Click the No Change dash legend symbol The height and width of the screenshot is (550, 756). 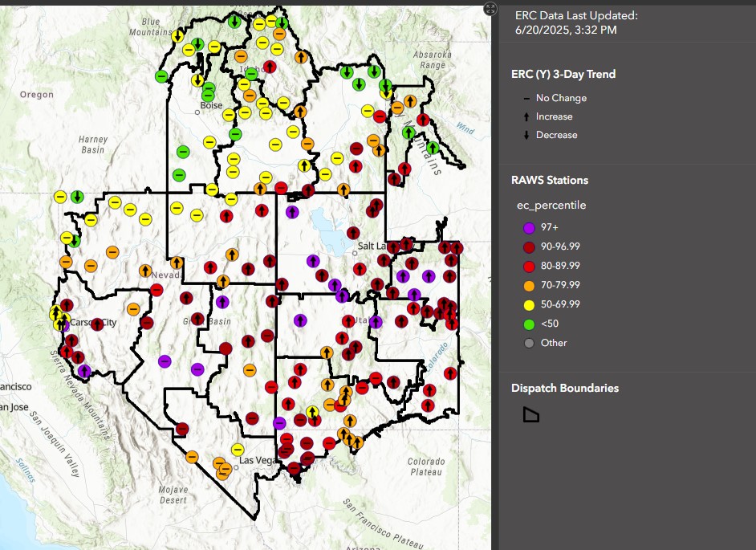526,98
